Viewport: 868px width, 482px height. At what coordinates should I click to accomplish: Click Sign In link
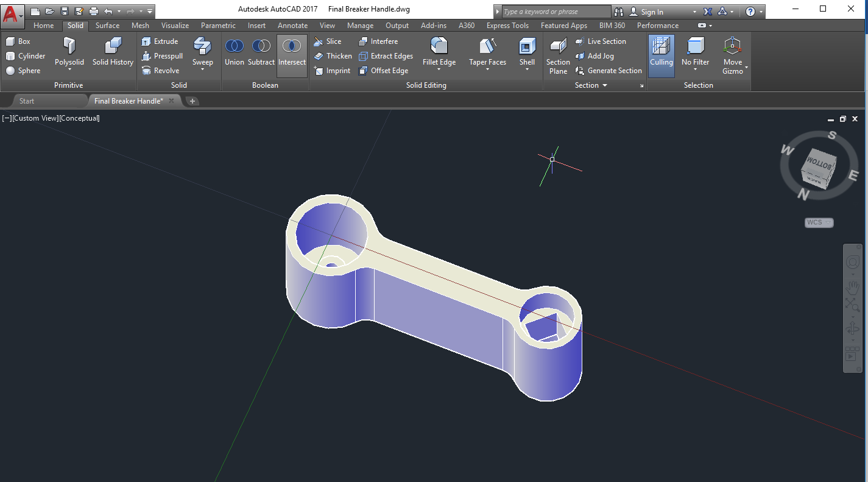(x=646, y=12)
